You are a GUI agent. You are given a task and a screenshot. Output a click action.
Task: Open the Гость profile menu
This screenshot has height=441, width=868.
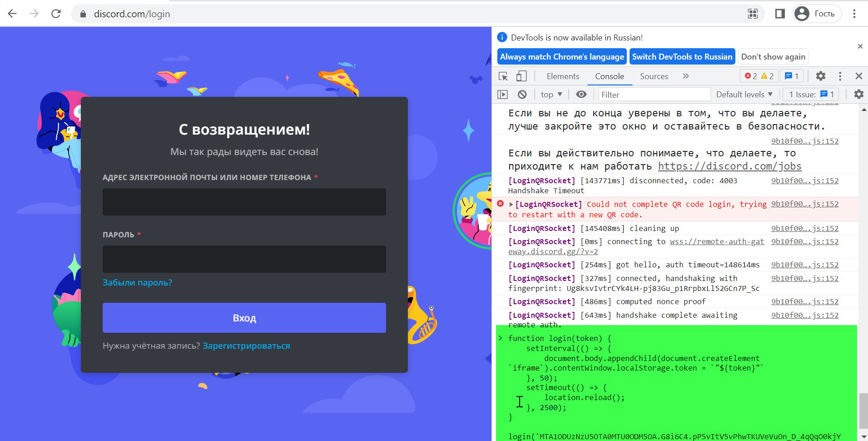(817, 14)
